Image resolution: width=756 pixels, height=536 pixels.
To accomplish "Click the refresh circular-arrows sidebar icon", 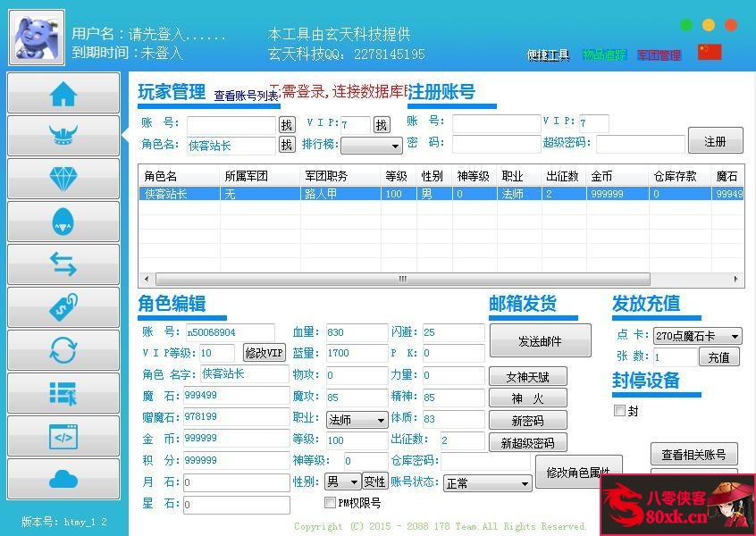I will coord(62,349).
